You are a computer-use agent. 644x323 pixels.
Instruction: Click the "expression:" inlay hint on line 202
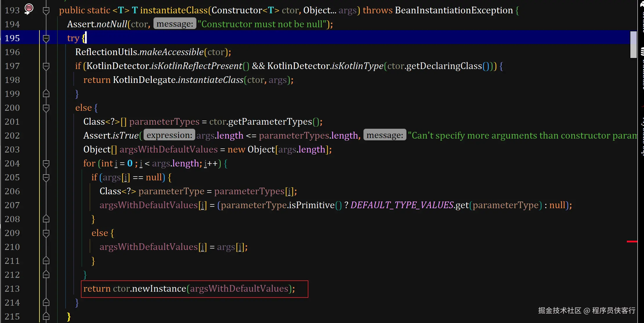169,135
